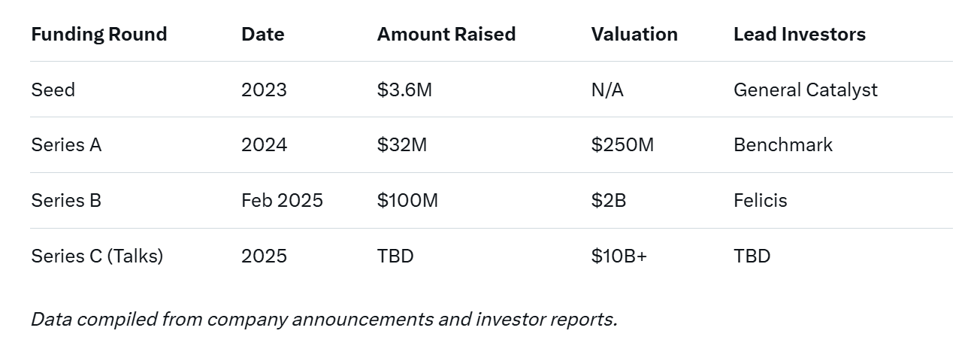Click the $100M amount cell
Viewport: 980px width, 352px height.
click(x=407, y=201)
